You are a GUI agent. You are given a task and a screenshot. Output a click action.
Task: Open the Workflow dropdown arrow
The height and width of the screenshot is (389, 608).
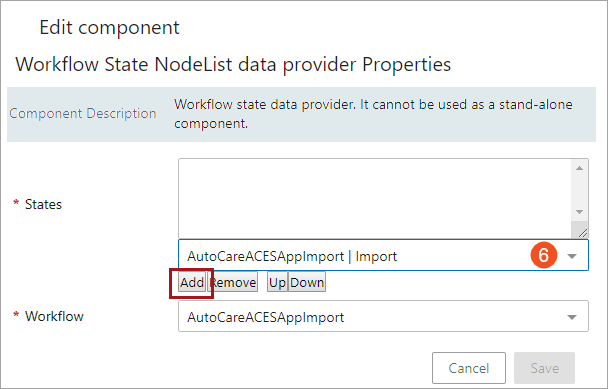tap(572, 317)
